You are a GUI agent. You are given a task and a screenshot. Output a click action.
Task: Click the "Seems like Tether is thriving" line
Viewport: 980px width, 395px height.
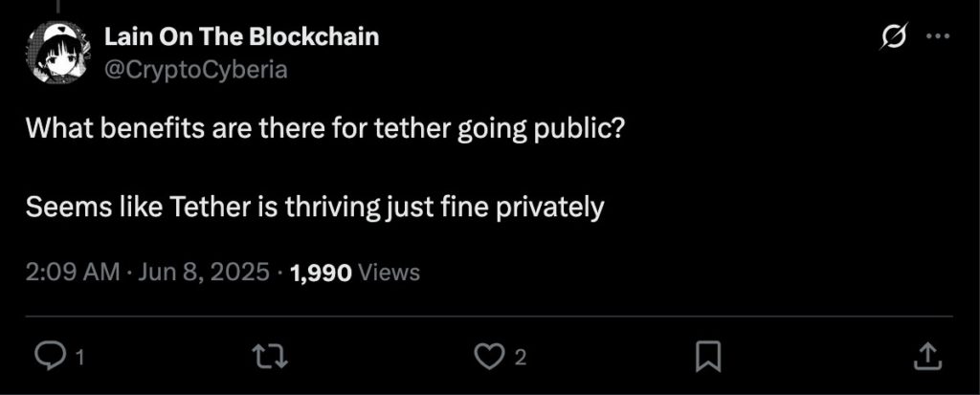pyautogui.click(x=315, y=207)
